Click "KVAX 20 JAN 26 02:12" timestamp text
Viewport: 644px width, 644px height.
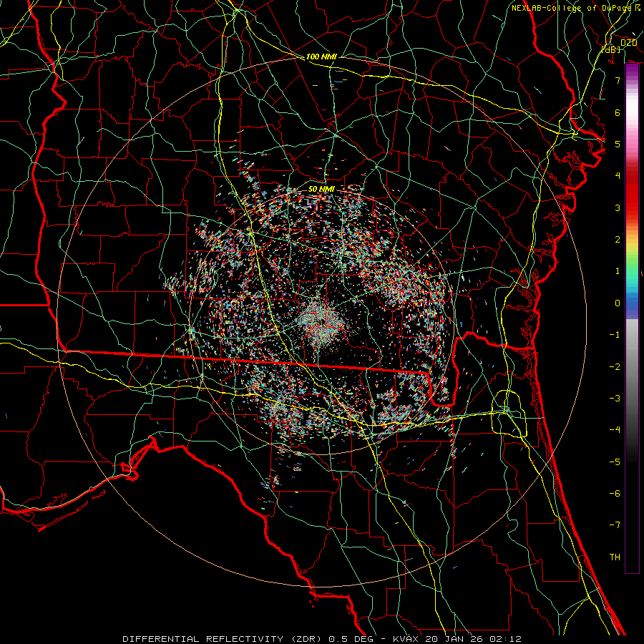[457, 639]
